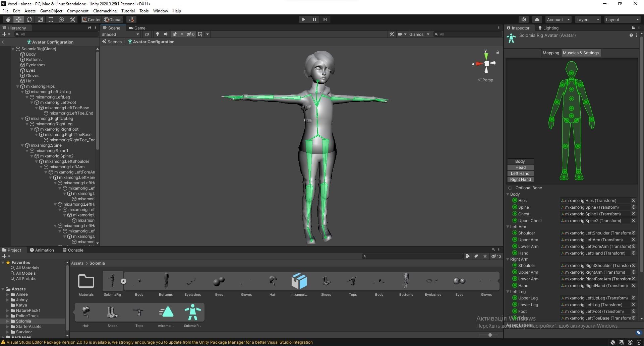Toggle 2D scene view mode
The height and width of the screenshot is (346, 644).
[147, 34]
